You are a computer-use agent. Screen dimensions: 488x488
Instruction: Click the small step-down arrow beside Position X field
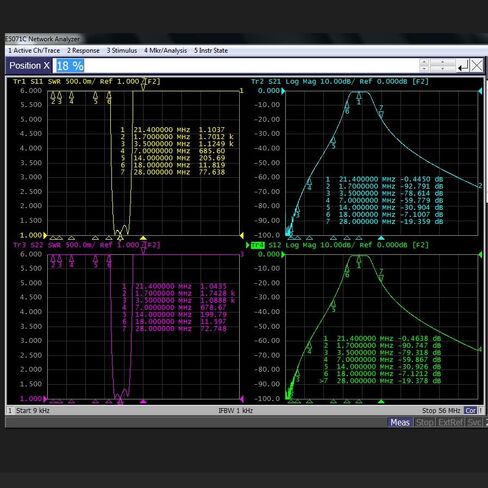pyautogui.click(x=424, y=69)
